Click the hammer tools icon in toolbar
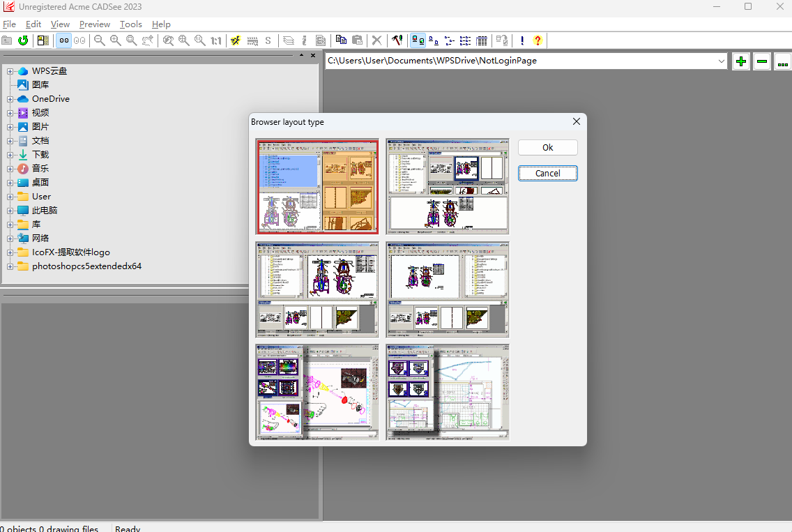 397,40
